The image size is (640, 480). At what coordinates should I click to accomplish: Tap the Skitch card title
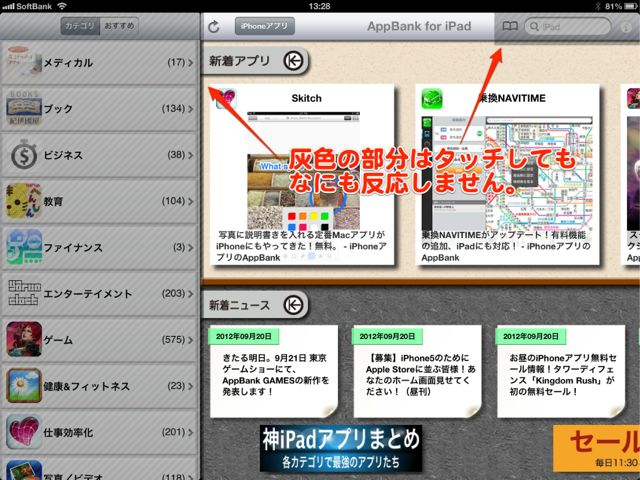[307, 98]
